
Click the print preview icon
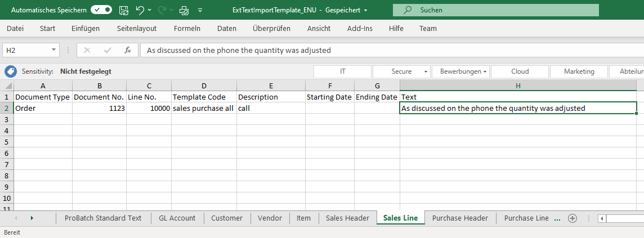[185, 10]
